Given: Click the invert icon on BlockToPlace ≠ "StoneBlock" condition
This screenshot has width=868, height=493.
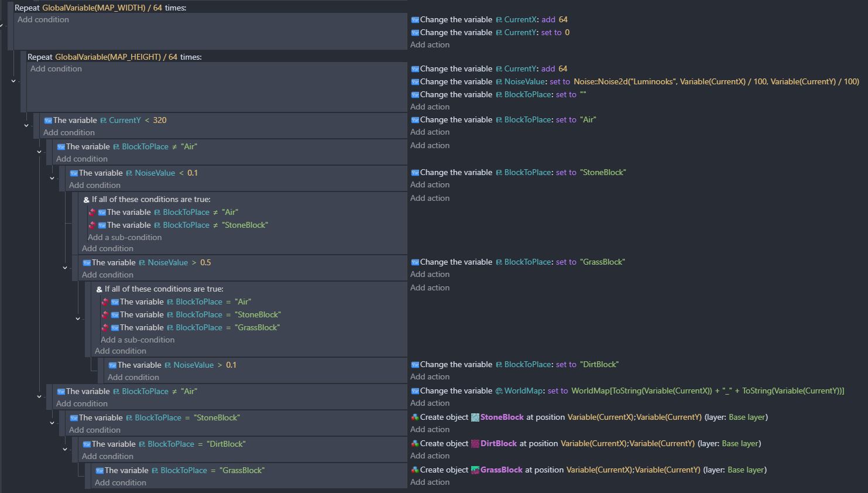Looking at the screenshot, I should pyautogui.click(x=92, y=225).
